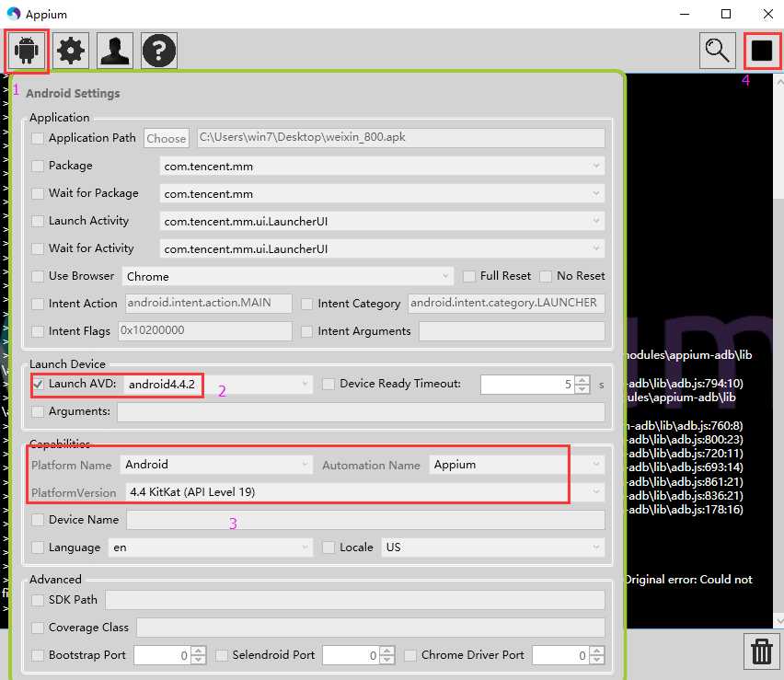Open the About question mark icon
This screenshot has height=680, width=784.
(159, 51)
